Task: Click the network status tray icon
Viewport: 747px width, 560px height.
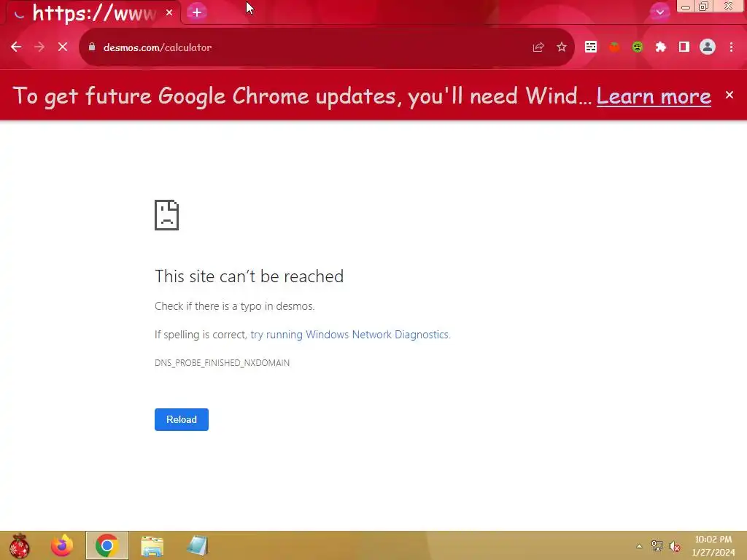Action: tap(657, 546)
